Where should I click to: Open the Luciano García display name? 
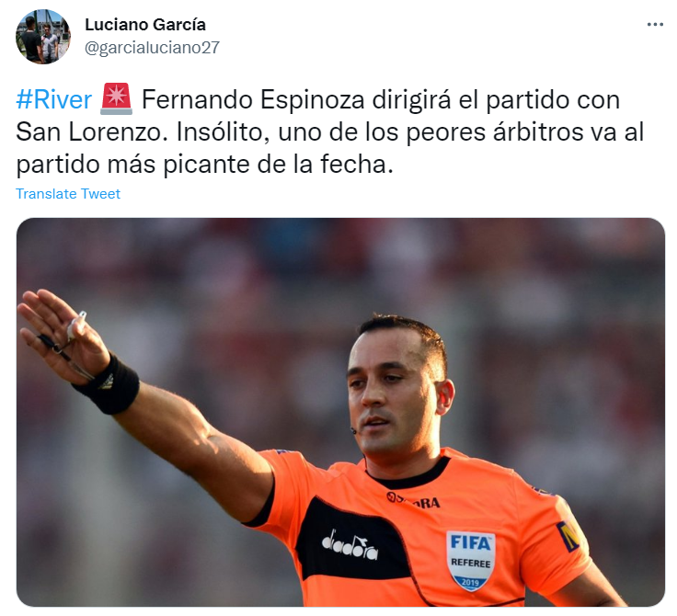pos(145,25)
